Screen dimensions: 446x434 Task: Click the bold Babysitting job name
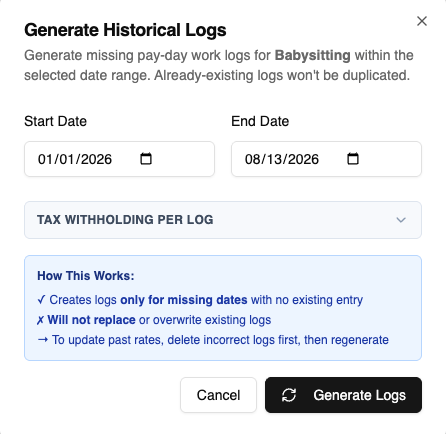point(312,55)
